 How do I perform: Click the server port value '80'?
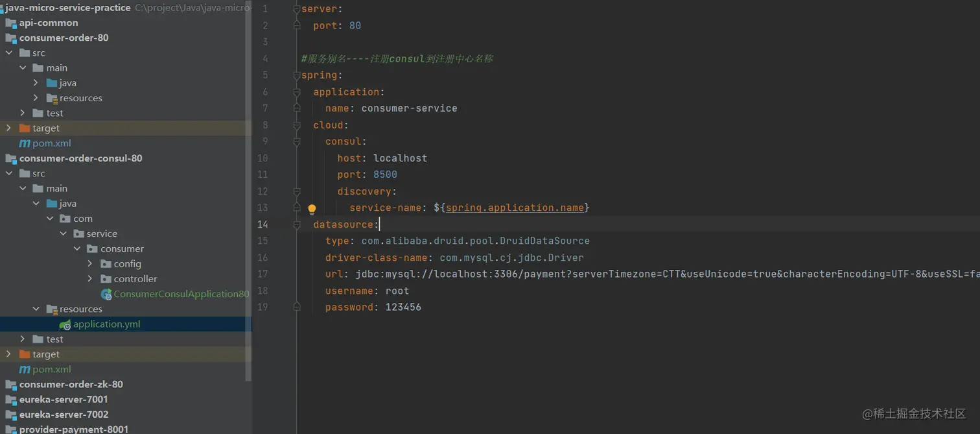point(355,26)
